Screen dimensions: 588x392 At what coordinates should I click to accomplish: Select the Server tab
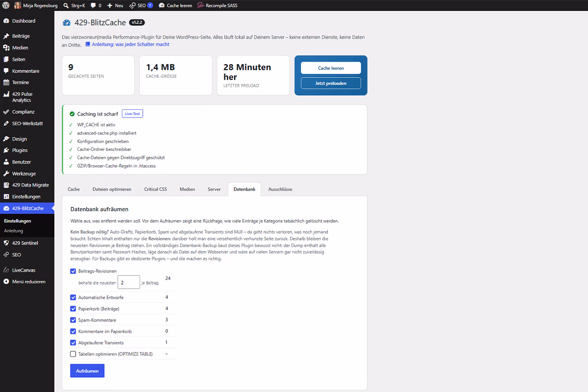(x=214, y=189)
